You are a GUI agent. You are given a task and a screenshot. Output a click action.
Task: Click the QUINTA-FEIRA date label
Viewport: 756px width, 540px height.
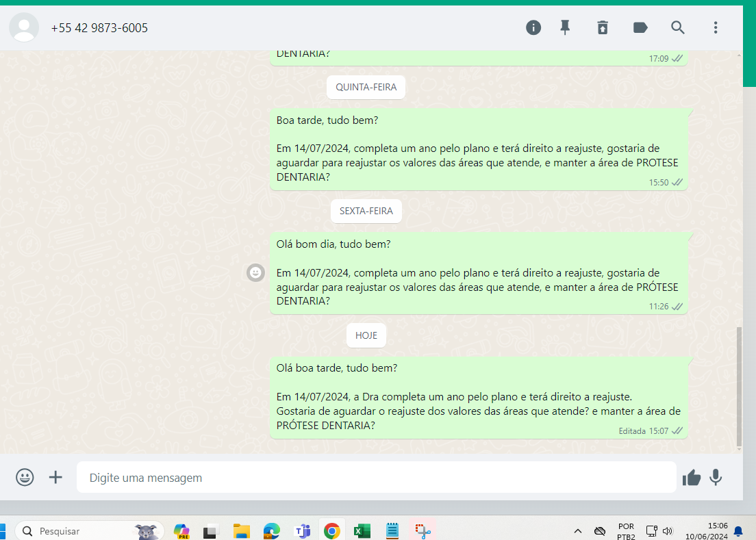pos(366,87)
